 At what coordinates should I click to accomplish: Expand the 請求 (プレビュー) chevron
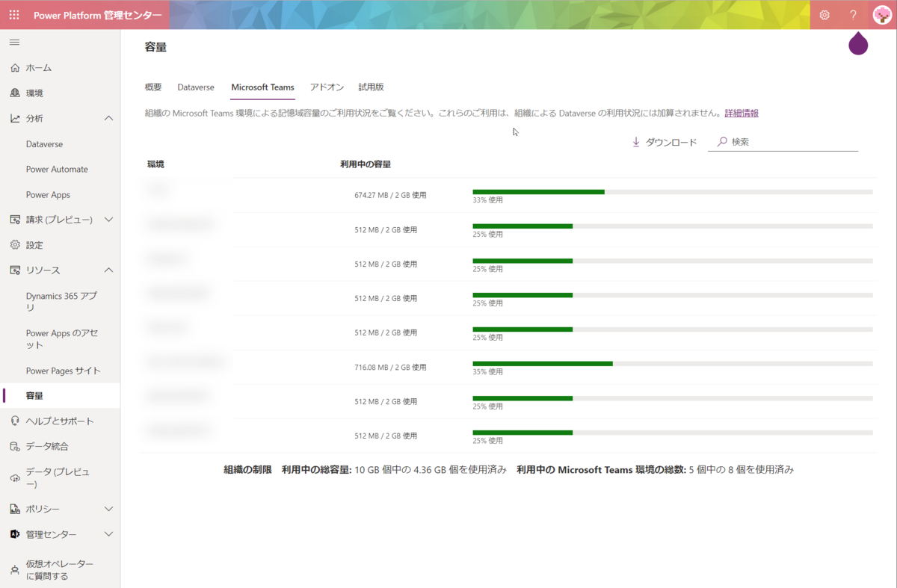click(108, 220)
